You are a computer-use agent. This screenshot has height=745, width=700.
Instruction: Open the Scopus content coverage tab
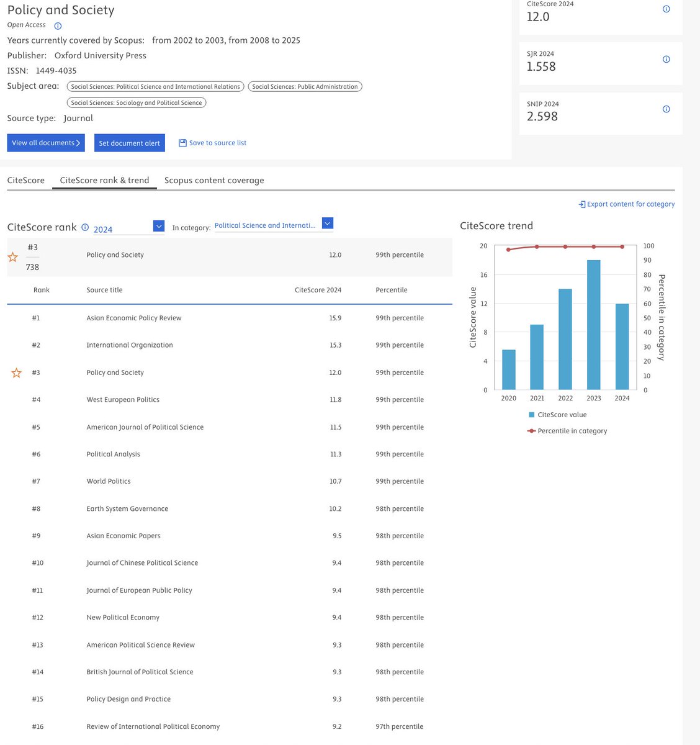click(214, 180)
